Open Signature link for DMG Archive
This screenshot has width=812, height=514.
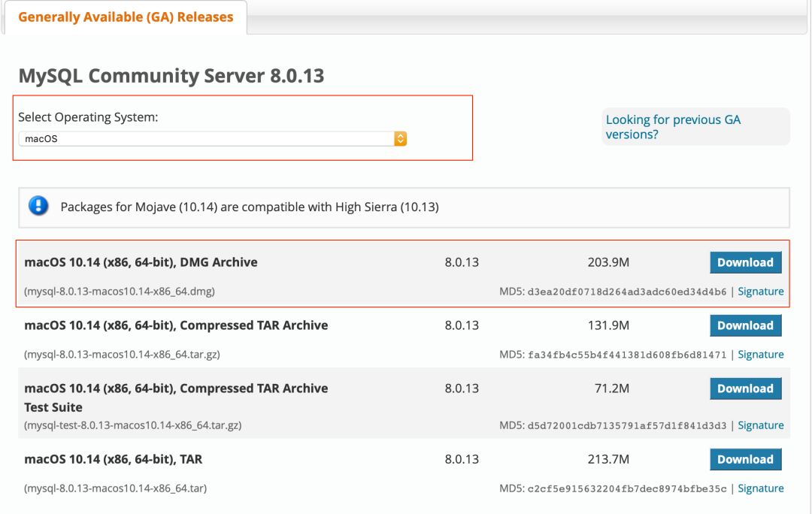(760, 292)
